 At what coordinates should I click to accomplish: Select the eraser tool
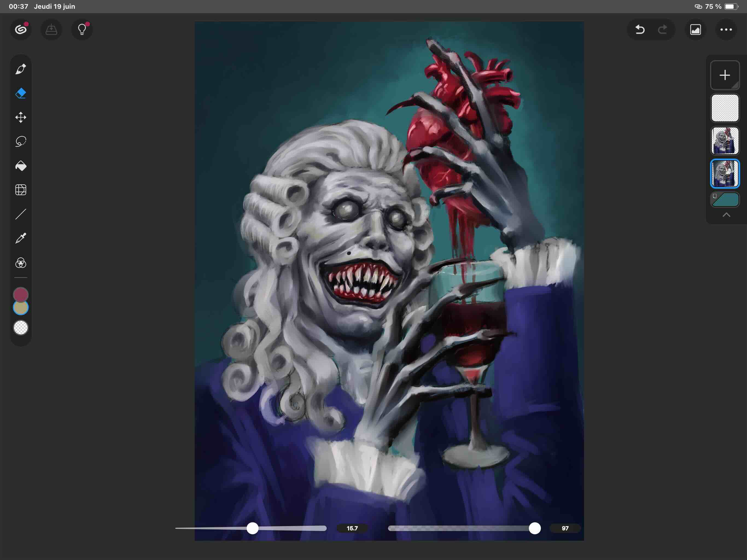point(21,93)
